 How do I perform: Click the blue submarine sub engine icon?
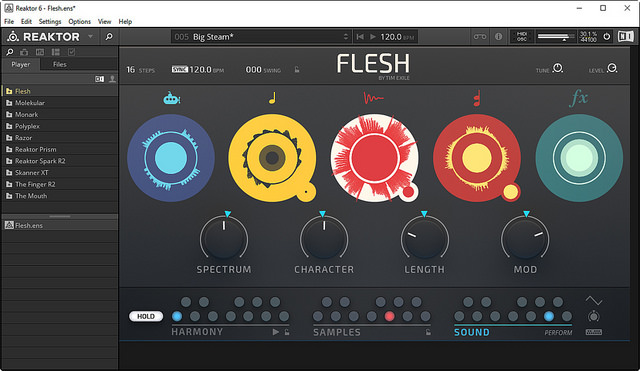coord(171,98)
